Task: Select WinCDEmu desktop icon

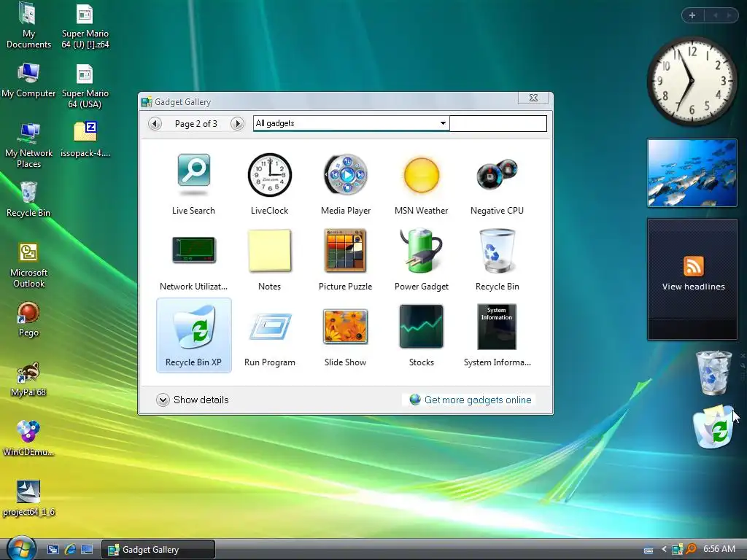Action: pos(28,438)
